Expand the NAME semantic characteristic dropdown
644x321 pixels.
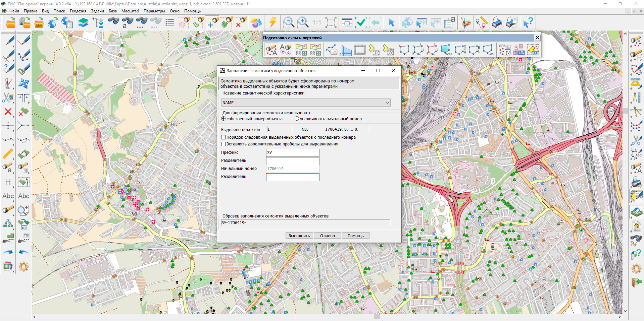(x=387, y=103)
